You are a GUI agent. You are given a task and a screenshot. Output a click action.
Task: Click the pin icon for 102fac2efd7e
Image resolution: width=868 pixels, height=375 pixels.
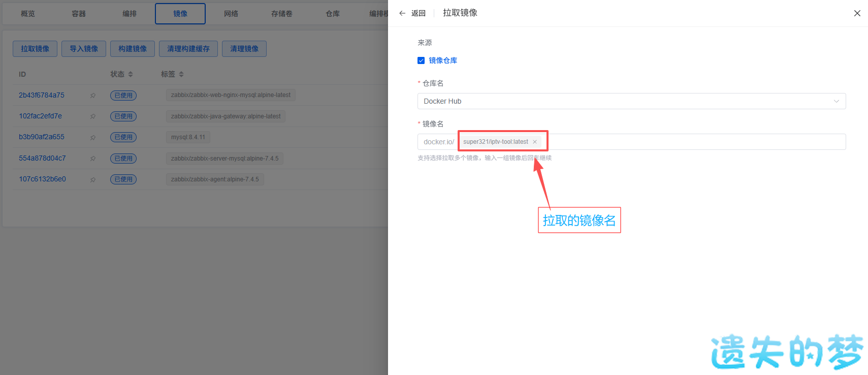93,116
